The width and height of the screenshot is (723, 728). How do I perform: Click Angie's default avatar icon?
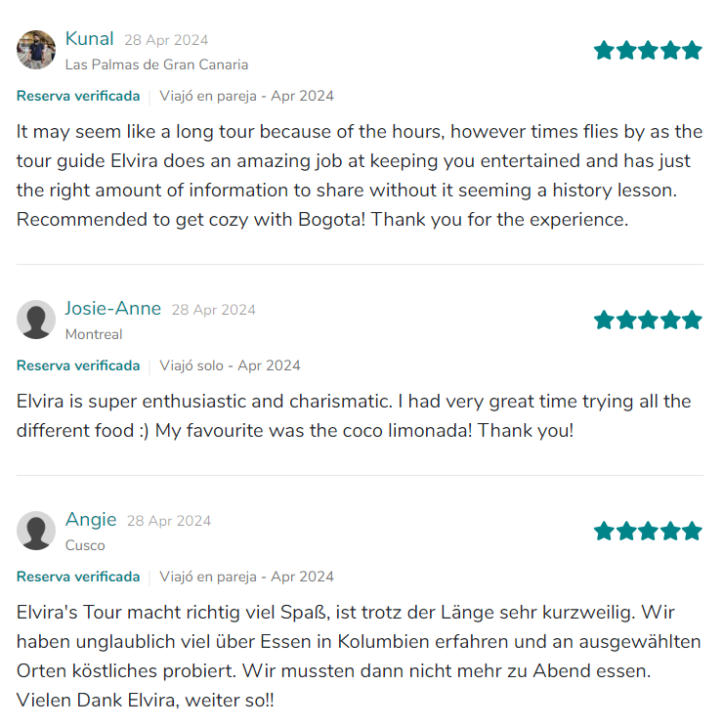(36, 531)
